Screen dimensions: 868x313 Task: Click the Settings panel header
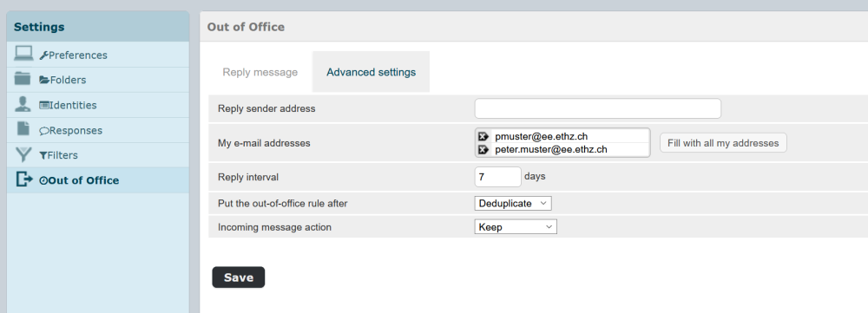tap(98, 27)
